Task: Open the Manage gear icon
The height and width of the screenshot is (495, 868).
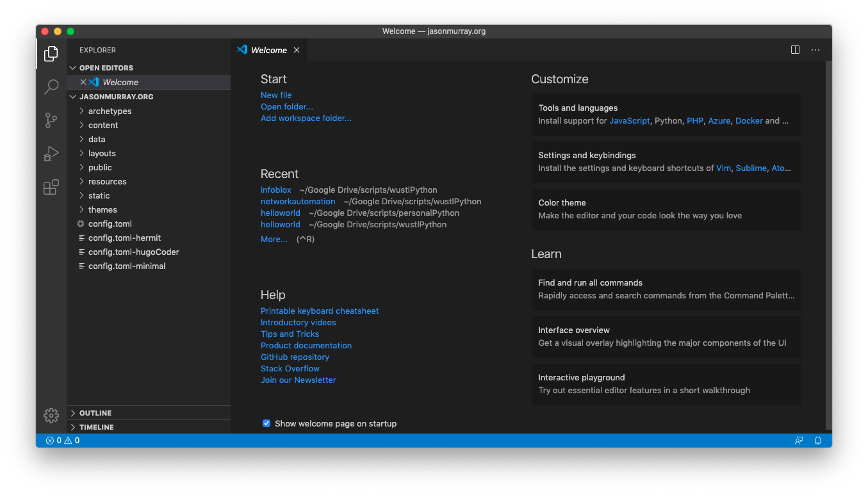Action: point(51,416)
